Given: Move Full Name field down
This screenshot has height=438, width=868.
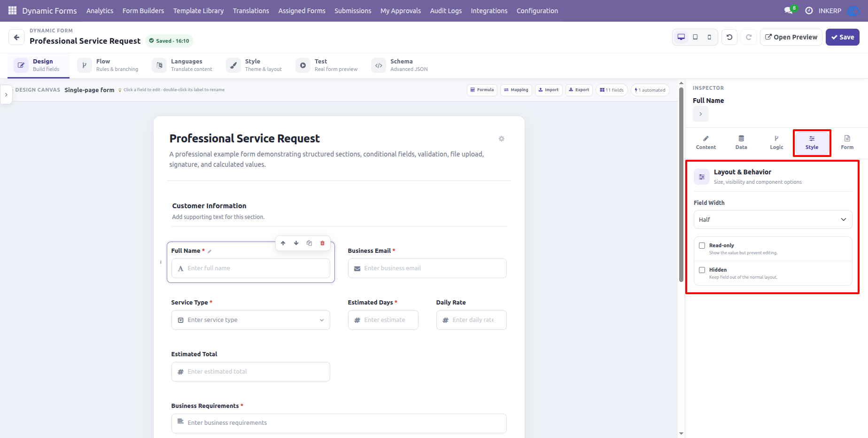Looking at the screenshot, I should click(x=296, y=243).
